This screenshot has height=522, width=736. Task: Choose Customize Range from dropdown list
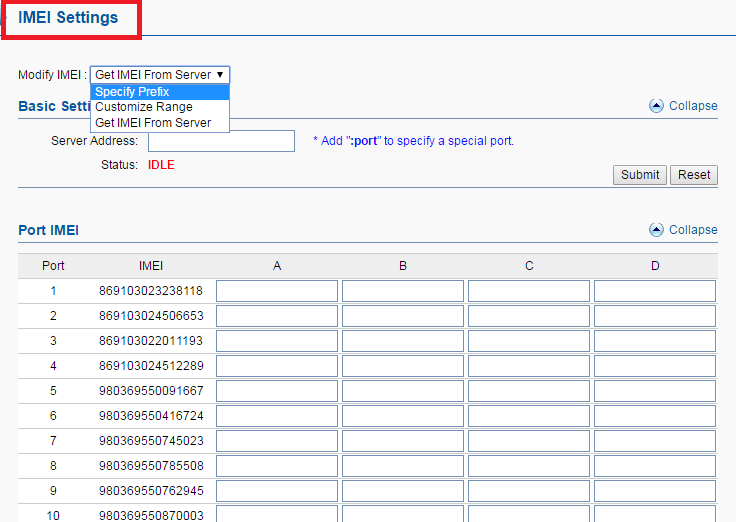click(x=160, y=107)
